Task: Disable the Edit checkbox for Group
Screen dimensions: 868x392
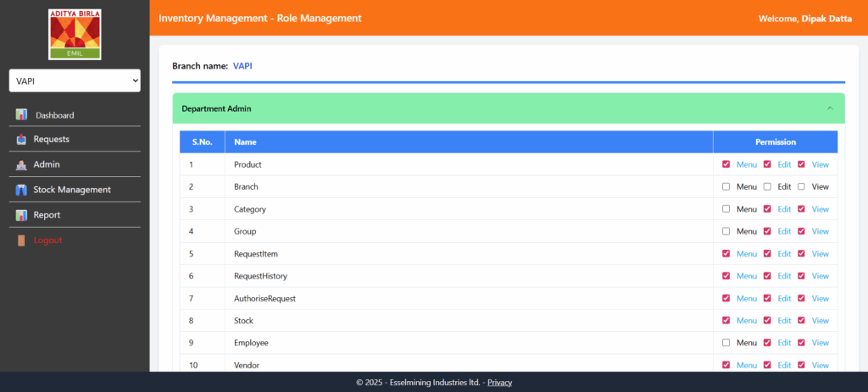Action: pos(767,231)
